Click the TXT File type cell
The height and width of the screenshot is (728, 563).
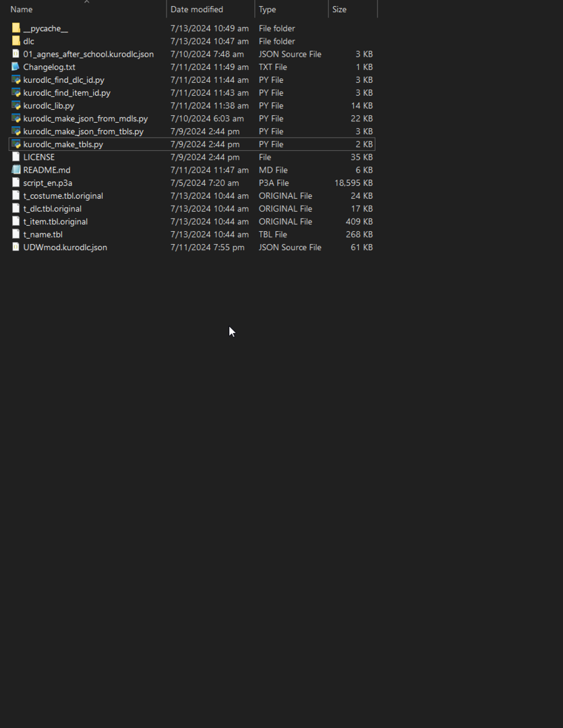[272, 67]
